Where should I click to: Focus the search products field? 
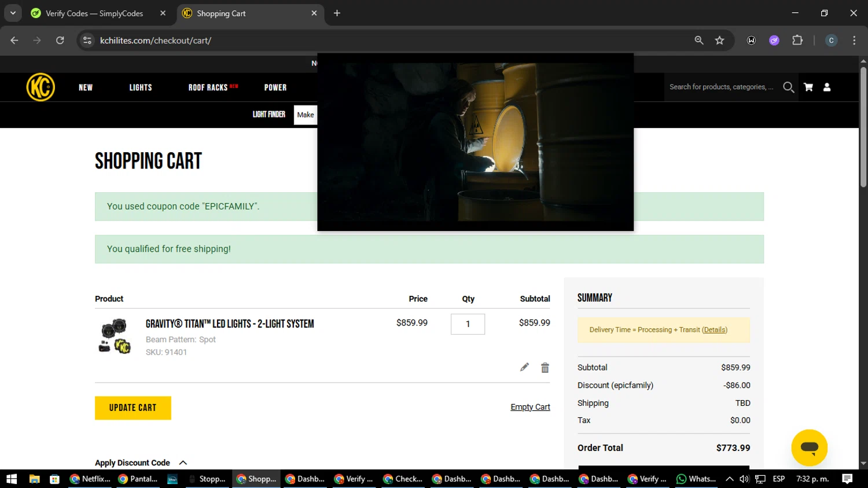[x=722, y=87]
